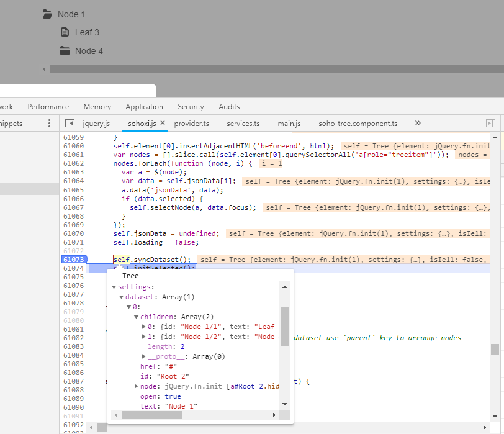Expand the __proto__ Array(0) entry
This screenshot has height=434, width=504.
coord(144,356)
